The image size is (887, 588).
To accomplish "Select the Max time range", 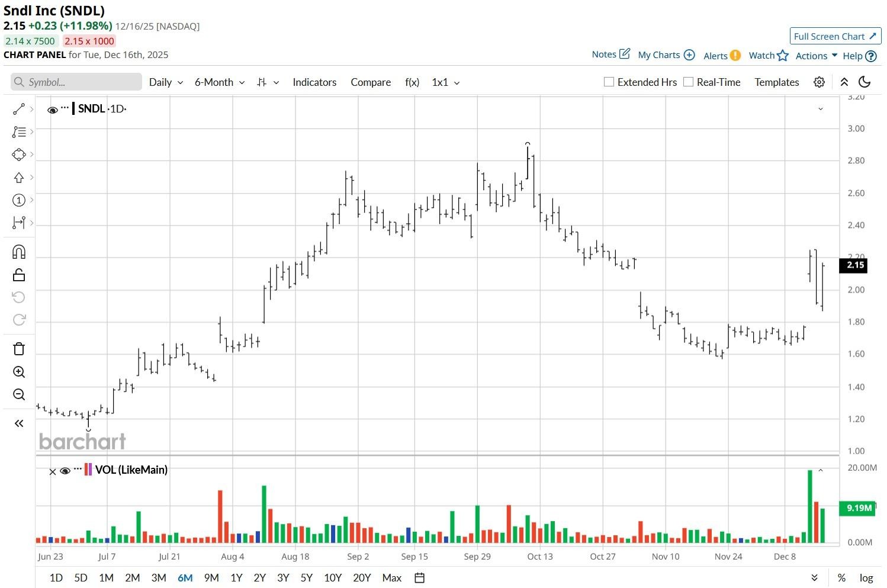I will pos(392,578).
